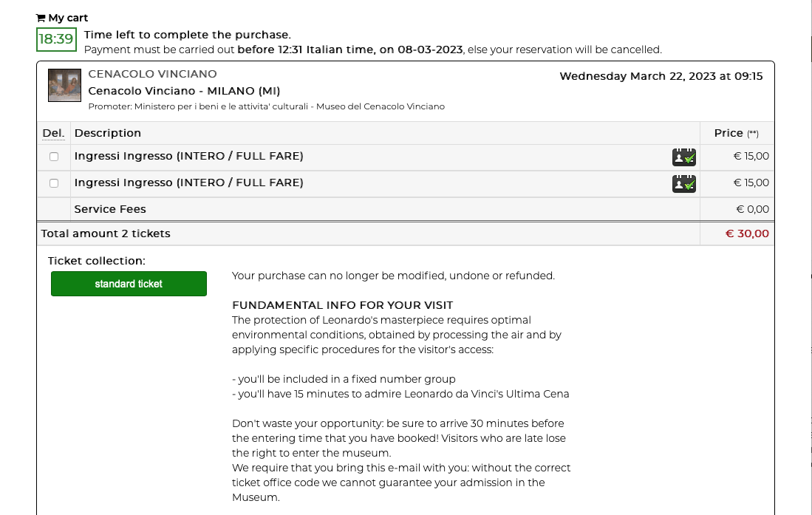Open the Last Supper painting thumbnail
The width and height of the screenshot is (812, 515).
64,85
